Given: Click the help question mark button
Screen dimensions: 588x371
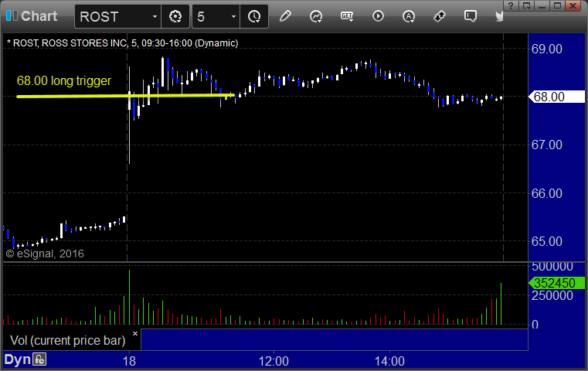Looking at the screenshot, I should click(x=511, y=5).
